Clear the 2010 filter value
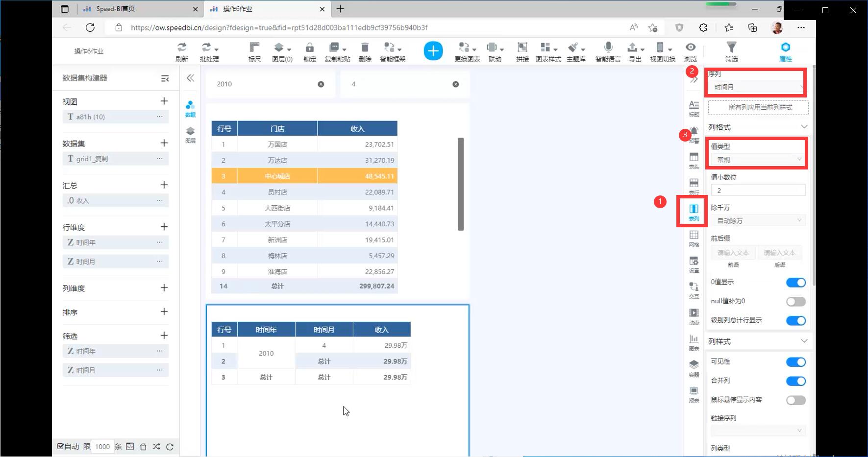This screenshot has height=457, width=868. pos(321,84)
